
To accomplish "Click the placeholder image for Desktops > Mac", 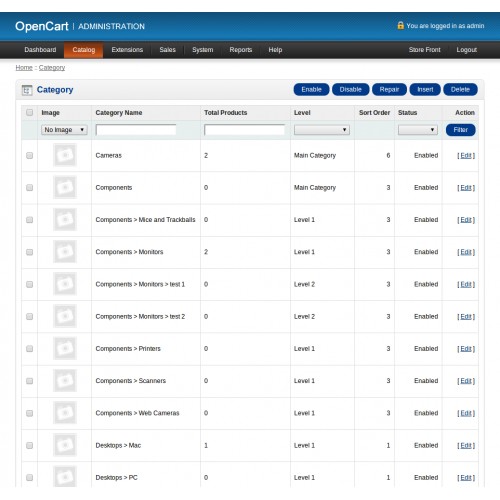I will [65, 445].
